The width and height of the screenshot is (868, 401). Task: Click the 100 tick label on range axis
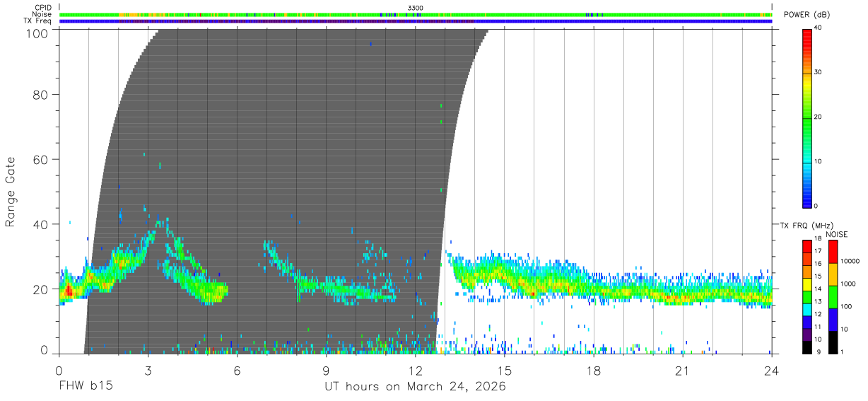tap(37, 33)
